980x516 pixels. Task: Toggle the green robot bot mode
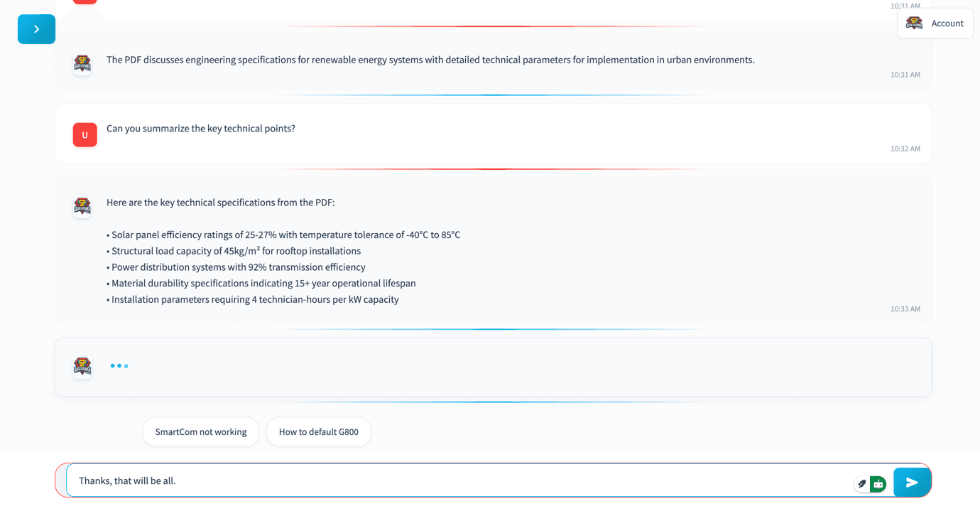[x=878, y=484]
